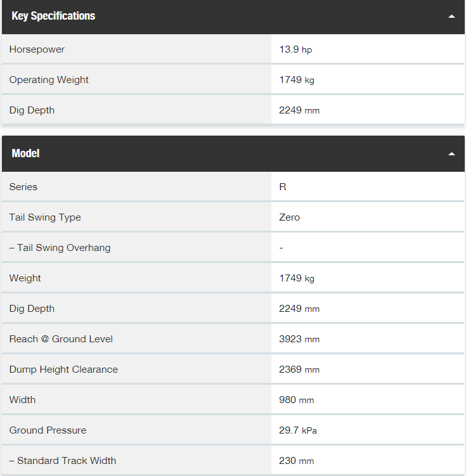The image size is (466, 476).
Task: Select the Series value R
Action: [x=282, y=187]
